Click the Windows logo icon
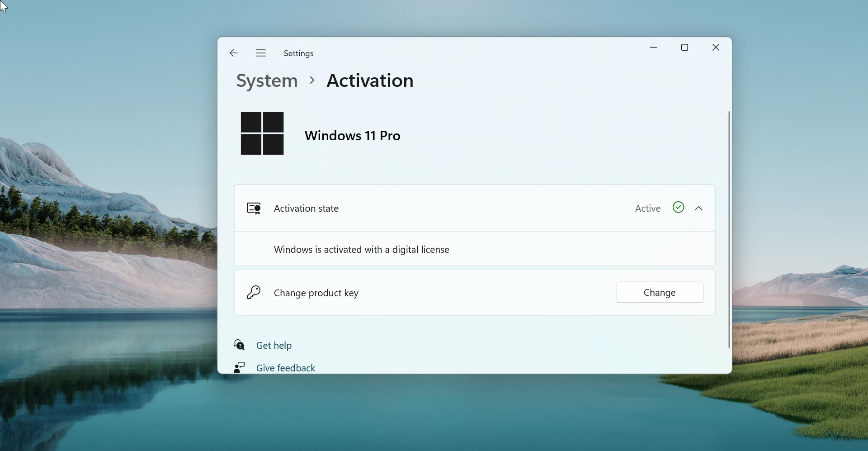868x451 pixels. [x=262, y=133]
